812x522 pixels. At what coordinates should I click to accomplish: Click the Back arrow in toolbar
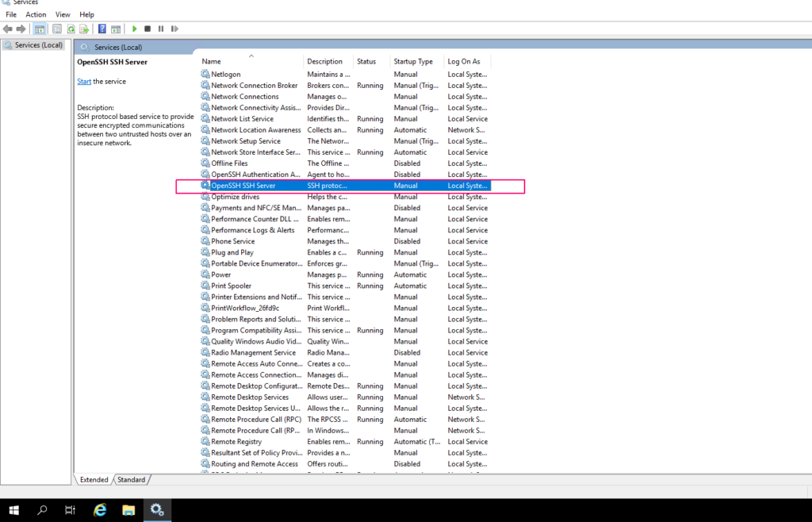(x=9, y=29)
